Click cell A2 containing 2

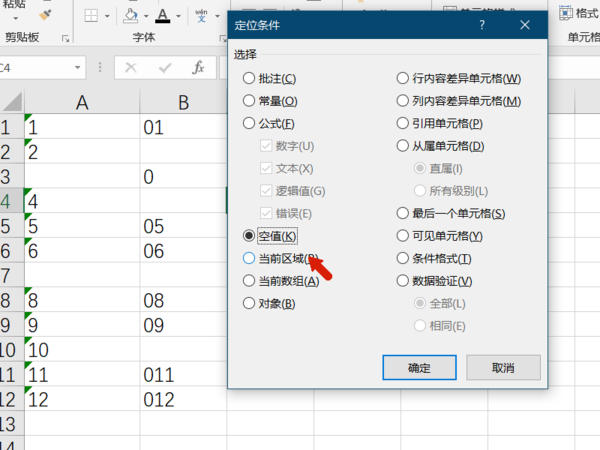[x=82, y=152]
